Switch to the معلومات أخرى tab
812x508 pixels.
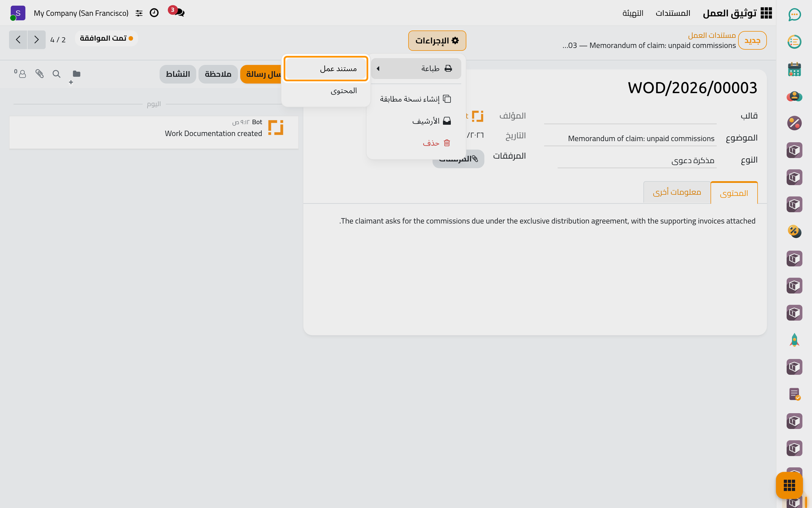click(x=677, y=192)
